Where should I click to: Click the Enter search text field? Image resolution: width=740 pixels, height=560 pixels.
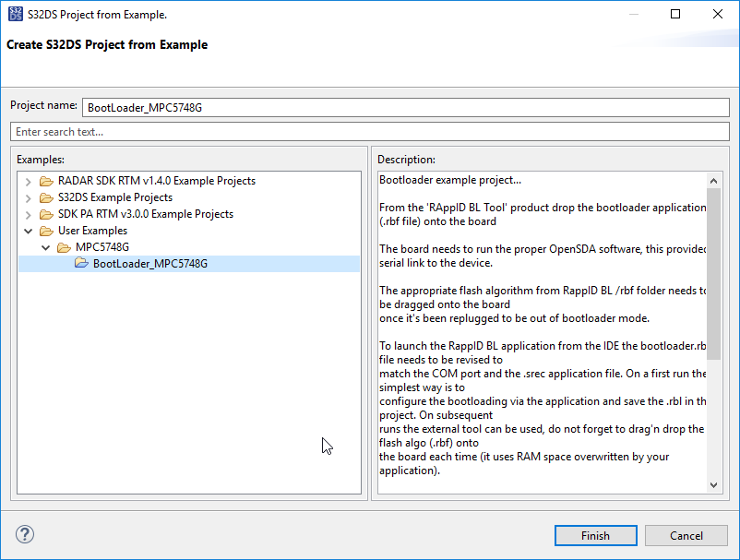pyautogui.click(x=370, y=132)
